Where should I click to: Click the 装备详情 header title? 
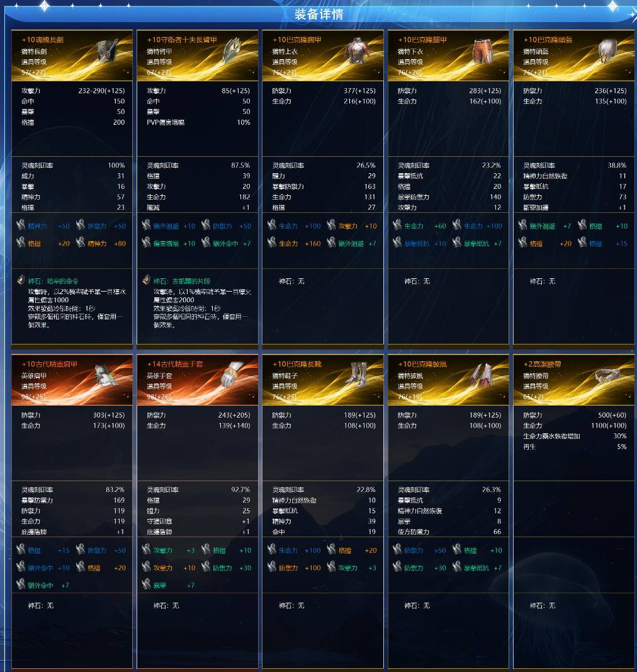(x=318, y=14)
